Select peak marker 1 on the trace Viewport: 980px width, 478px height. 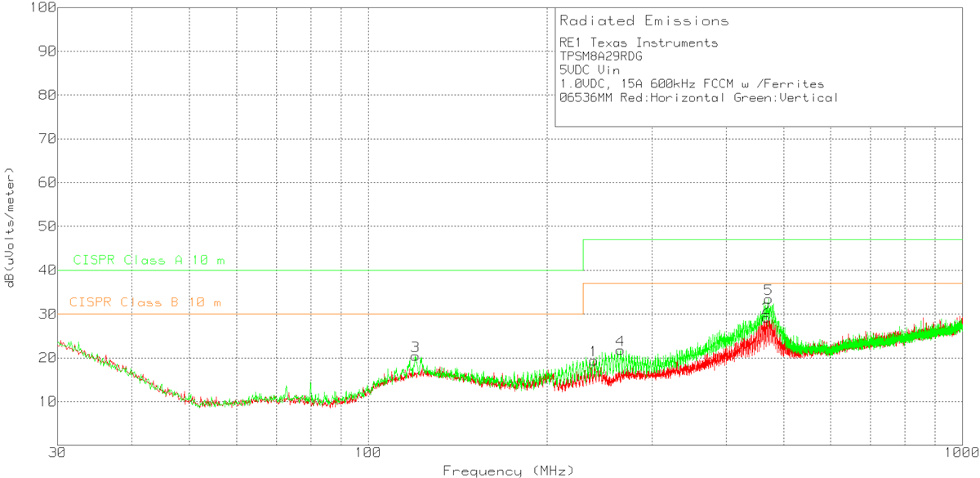(x=594, y=351)
